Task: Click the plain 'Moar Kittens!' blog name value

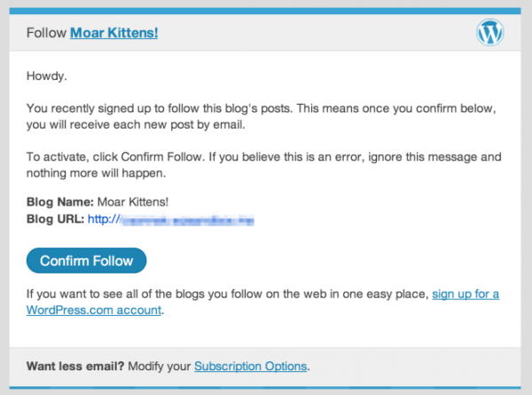Action: click(x=133, y=202)
